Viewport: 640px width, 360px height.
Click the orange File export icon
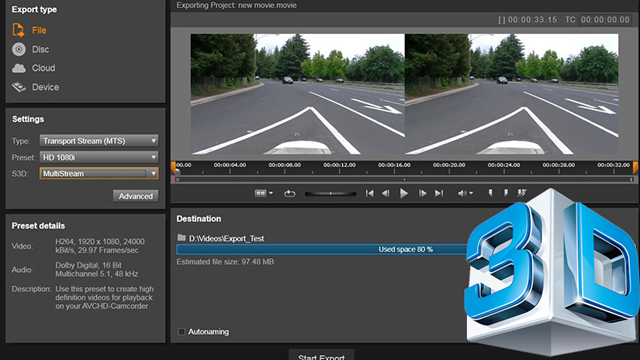click(x=18, y=30)
